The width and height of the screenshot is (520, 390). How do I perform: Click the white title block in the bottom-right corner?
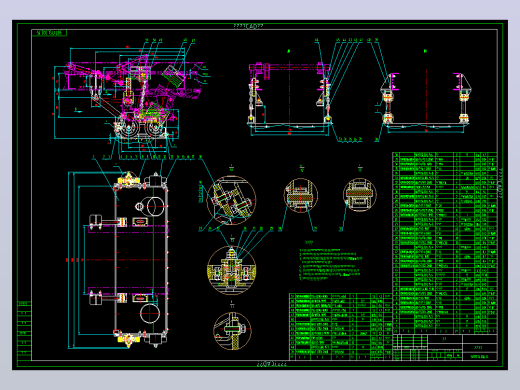point(445,347)
